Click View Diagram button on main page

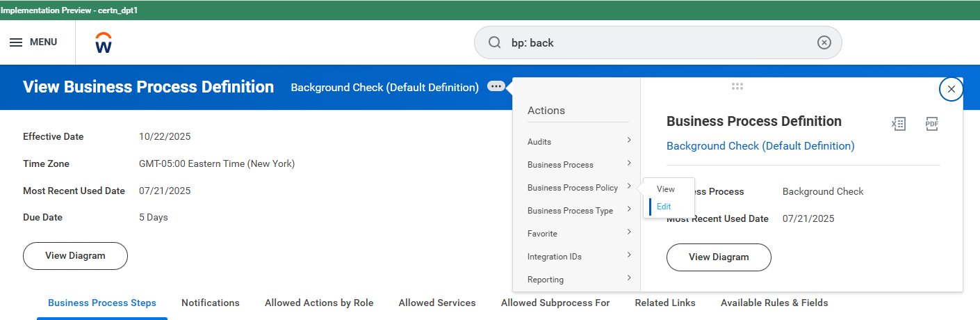tap(75, 256)
